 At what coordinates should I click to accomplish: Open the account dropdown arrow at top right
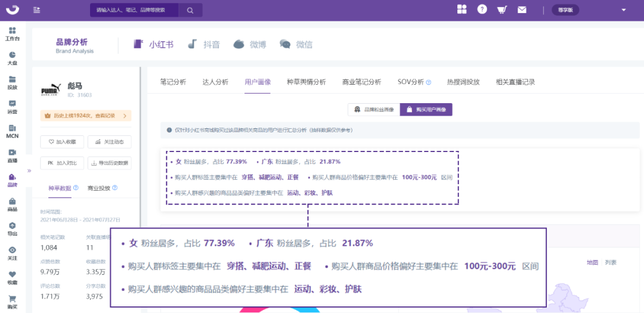(624, 10)
